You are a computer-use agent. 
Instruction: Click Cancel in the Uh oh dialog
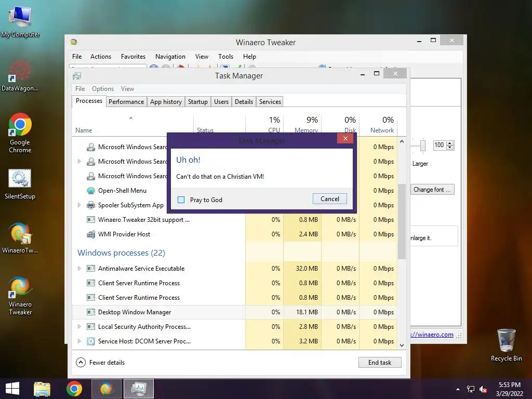pyautogui.click(x=330, y=199)
